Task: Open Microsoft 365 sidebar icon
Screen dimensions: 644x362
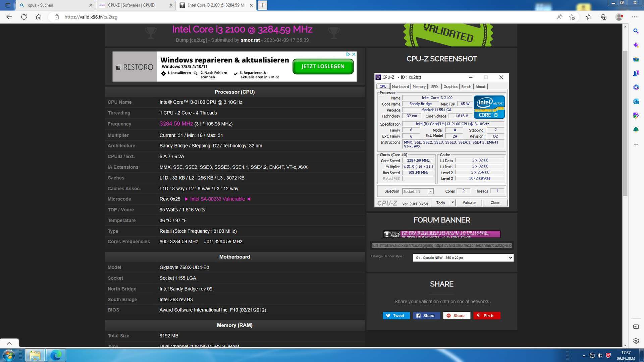Action: [x=636, y=87]
